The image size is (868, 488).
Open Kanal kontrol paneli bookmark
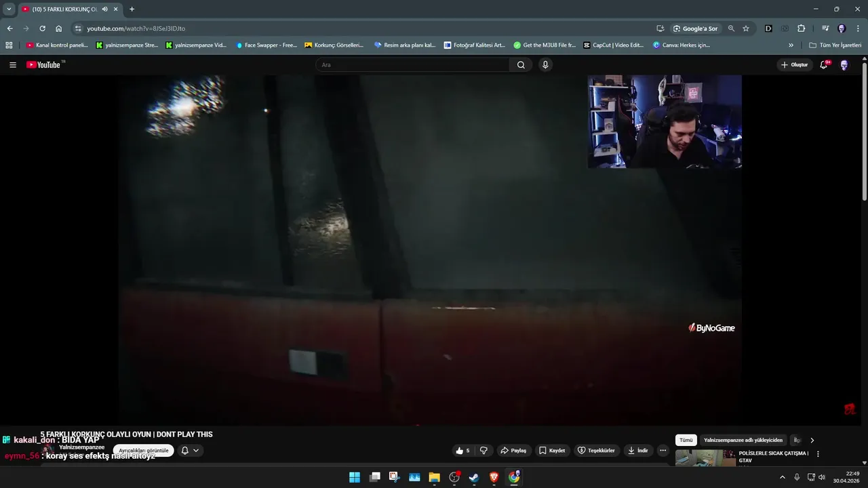tap(57, 45)
